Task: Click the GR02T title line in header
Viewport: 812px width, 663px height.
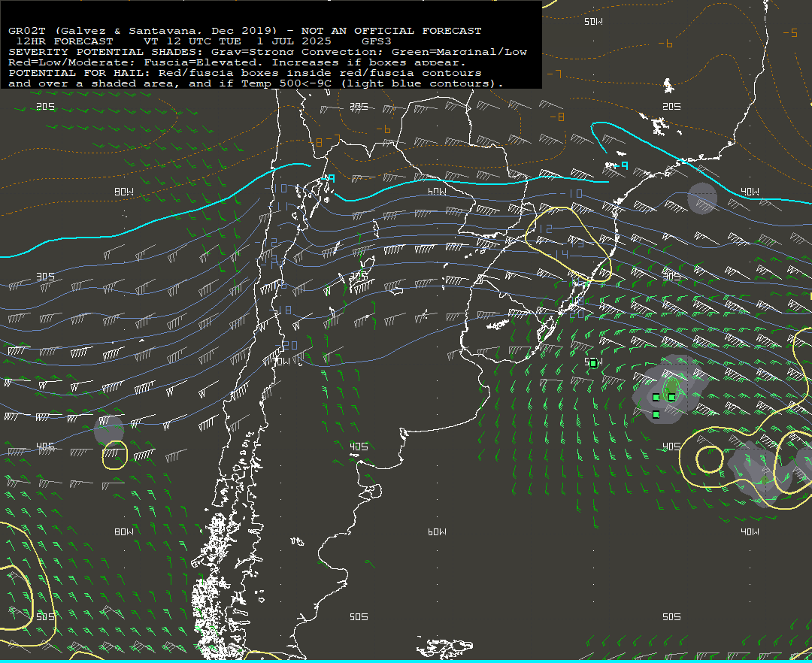Action: click(x=245, y=31)
